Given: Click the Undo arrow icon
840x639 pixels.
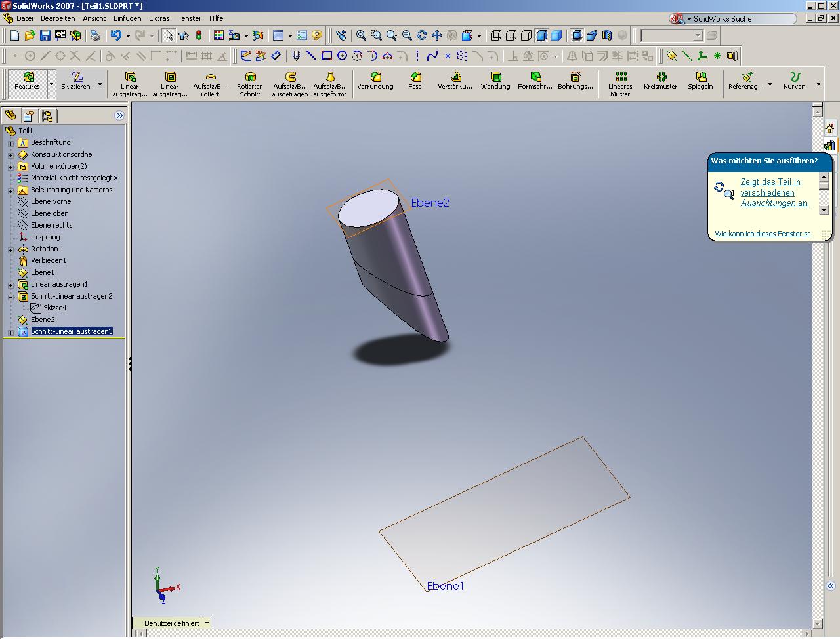Looking at the screenshot, I should click(116, 35).
